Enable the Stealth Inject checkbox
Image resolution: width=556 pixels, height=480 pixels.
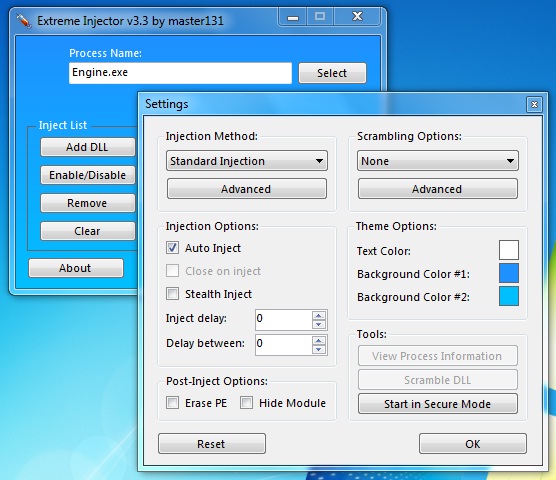coord(172,294)
